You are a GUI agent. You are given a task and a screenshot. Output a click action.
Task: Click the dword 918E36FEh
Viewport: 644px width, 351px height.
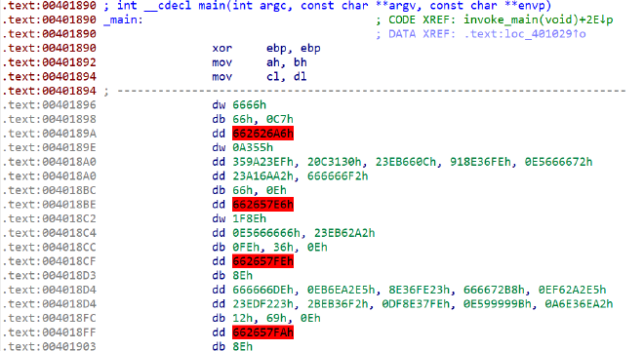click(480, 162)
